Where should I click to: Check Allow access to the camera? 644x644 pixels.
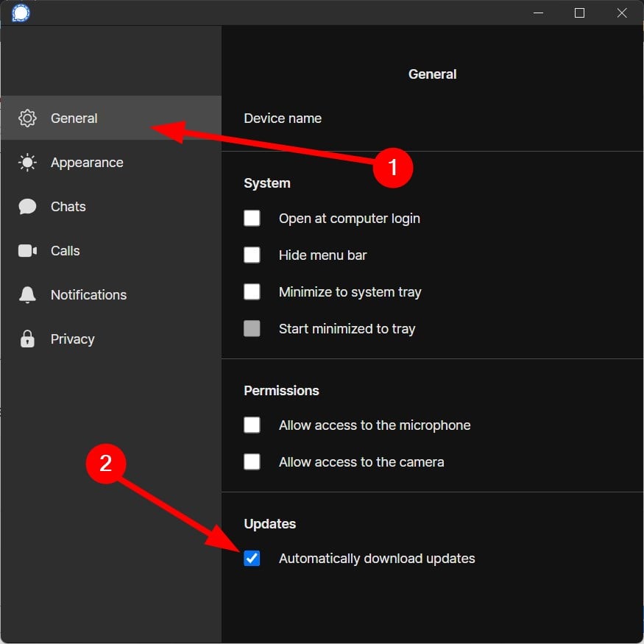click(x=252, y=461)
